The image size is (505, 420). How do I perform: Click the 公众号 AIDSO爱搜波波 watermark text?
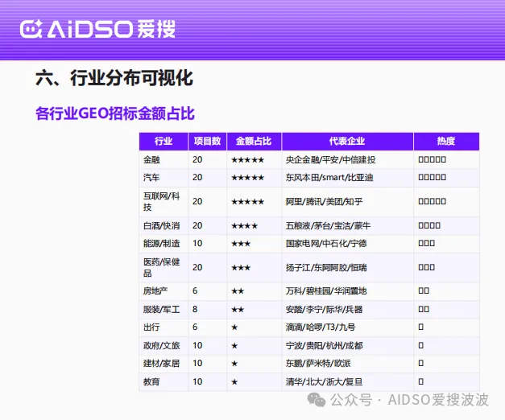pos(409,400)
